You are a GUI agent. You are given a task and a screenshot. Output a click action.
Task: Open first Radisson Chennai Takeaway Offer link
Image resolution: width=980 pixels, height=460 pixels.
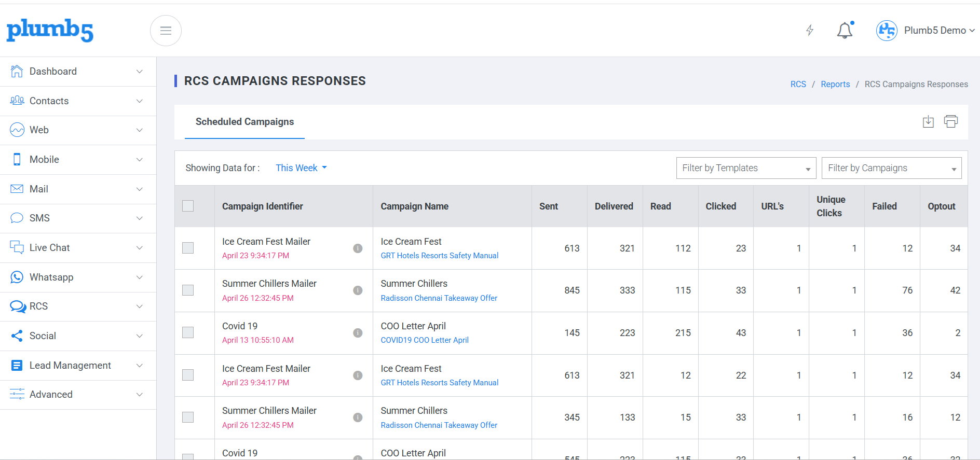click(x=439, y=298)
